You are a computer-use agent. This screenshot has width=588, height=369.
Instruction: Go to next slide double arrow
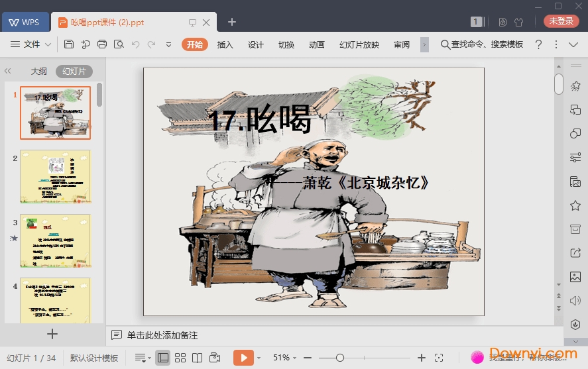pos(559,309)
